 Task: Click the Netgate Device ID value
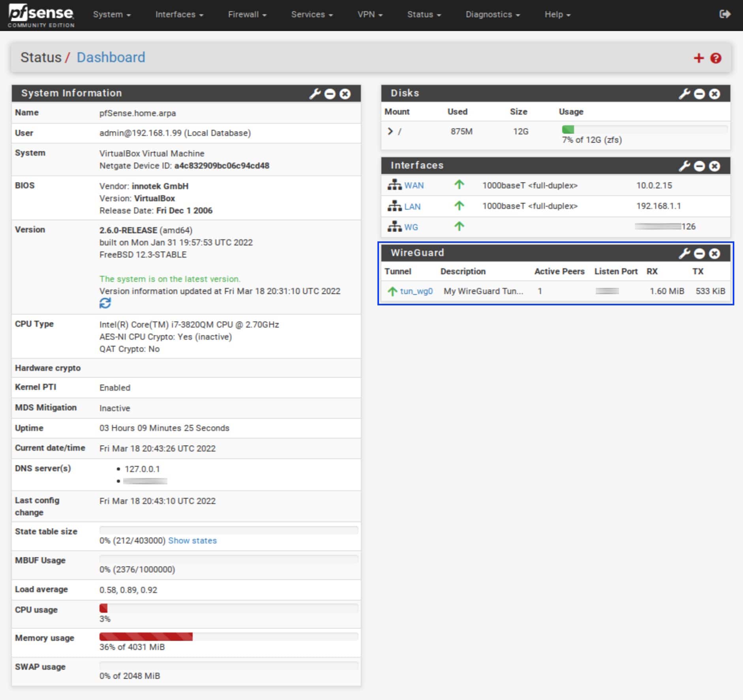pyautogui.click(x=221, y=166)
